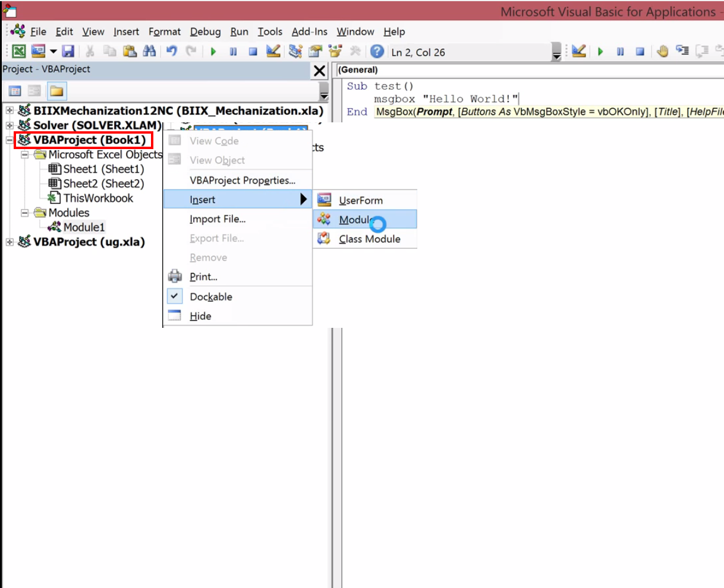Open the Debug menu
Screen dimensions: 724x588
click(x=205, y=31)
